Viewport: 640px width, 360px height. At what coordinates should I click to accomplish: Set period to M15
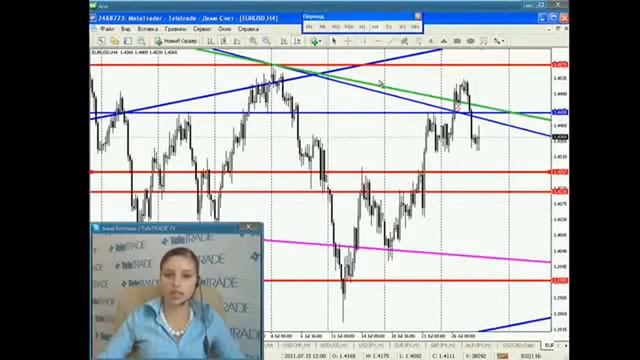pos(336,27)
